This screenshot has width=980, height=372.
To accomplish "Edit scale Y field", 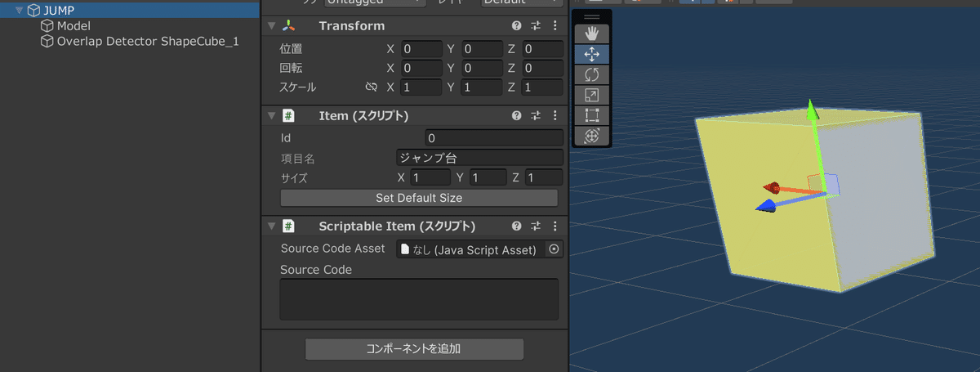I will [482, 87].
